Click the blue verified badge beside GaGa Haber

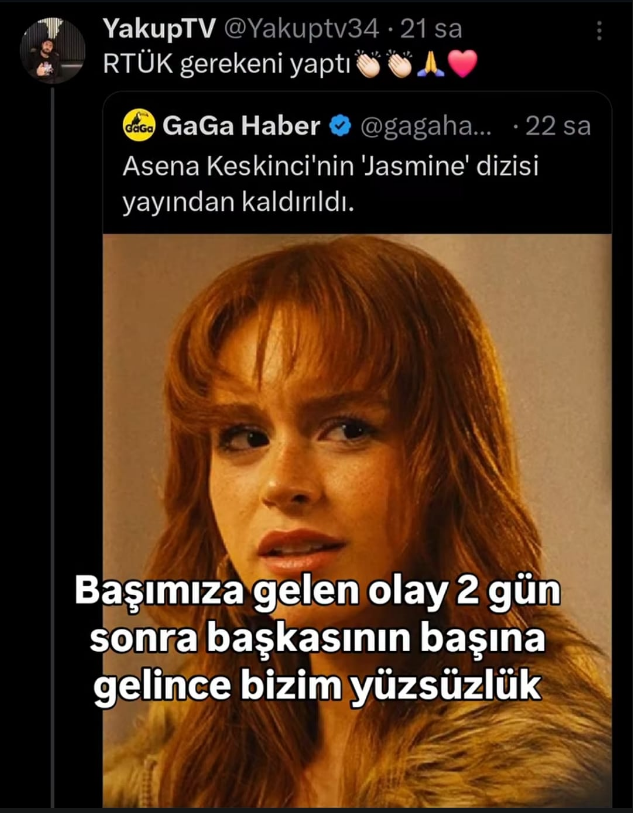point(341,126)
